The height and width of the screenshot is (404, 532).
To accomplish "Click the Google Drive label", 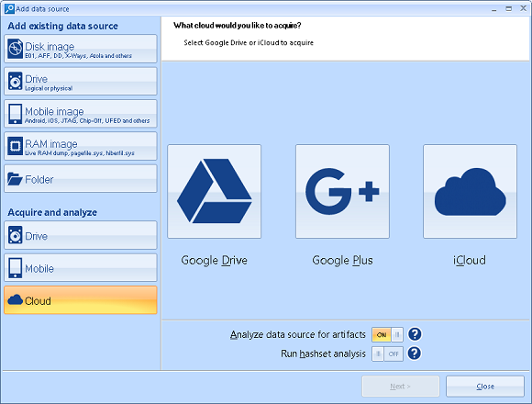I will point(214,261).
